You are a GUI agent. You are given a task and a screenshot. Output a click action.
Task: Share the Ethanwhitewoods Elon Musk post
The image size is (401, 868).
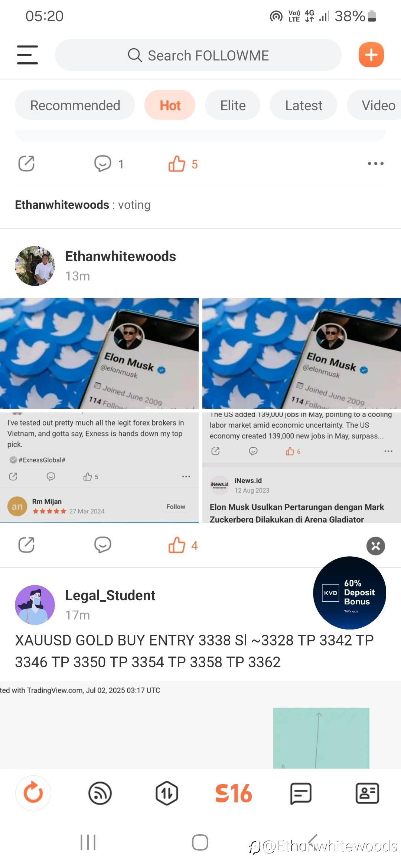pyautogui.click(x=26, y=545)
